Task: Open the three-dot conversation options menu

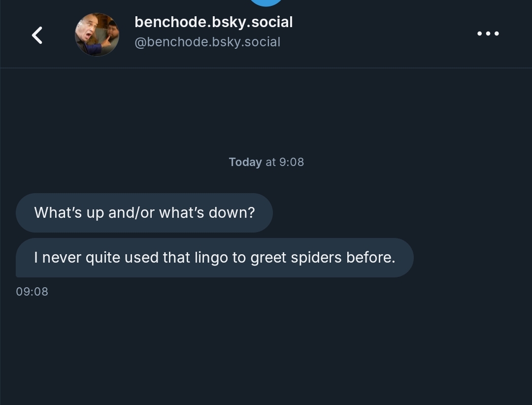Action: [x=488, y=34]
